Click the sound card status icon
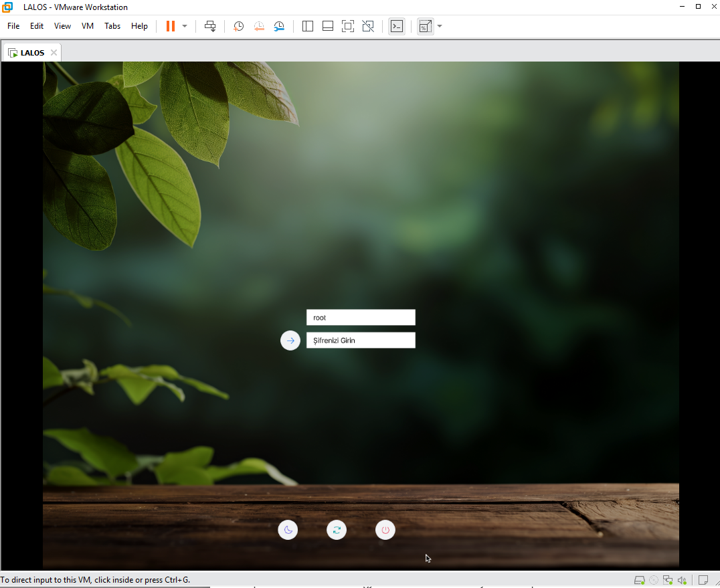 click(x=682, y=580)
